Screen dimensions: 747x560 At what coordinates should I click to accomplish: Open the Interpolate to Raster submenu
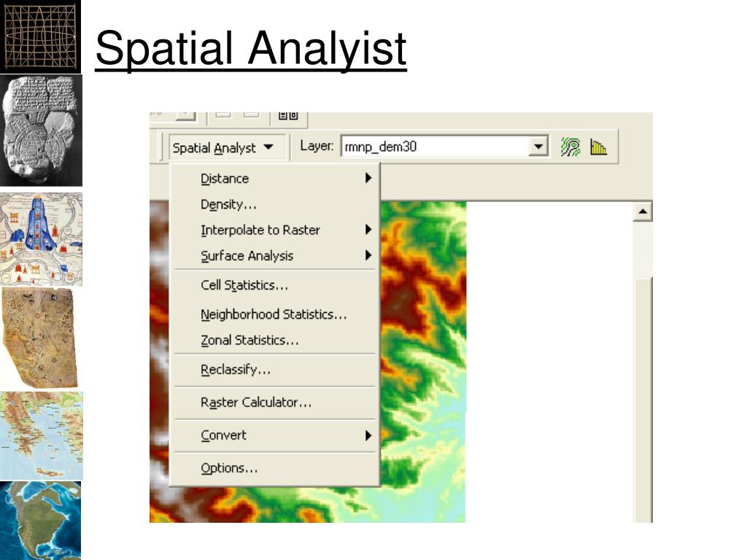click(274, 230)
